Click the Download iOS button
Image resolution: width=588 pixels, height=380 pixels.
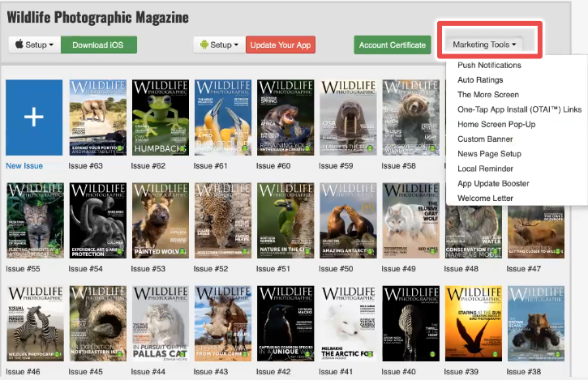tap(99, 45)
